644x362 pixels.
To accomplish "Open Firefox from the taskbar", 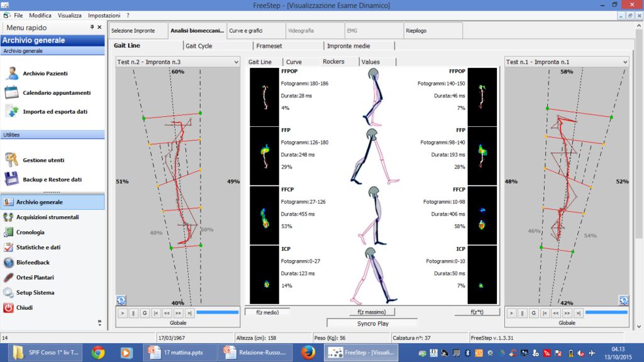I will (308, 353).
